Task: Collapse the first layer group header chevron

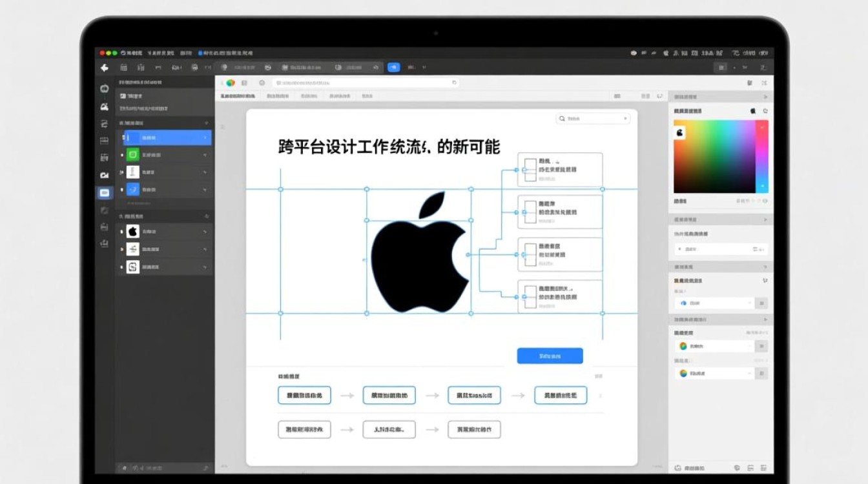Action: pyautogui.click(x=206, y=123)
